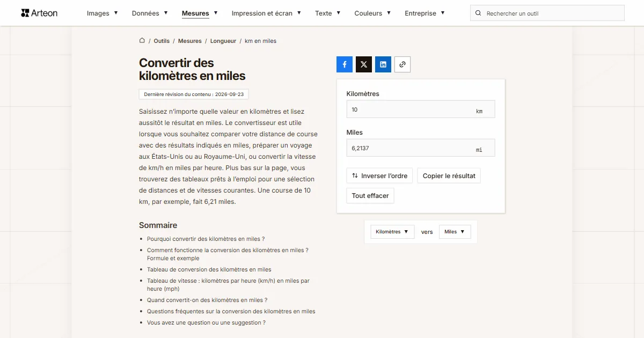
Task: Open the Couleurs menu
Action: (x=372, y=13)
